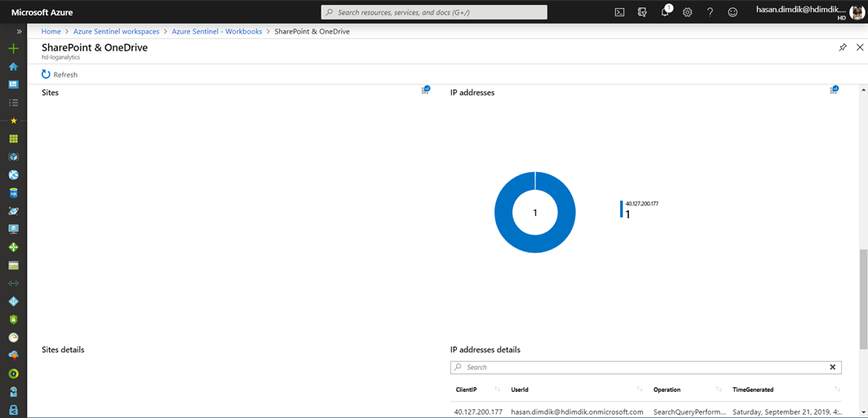Open Cloud Shell from the top bar
868x418 pixels.
(620, 12)
